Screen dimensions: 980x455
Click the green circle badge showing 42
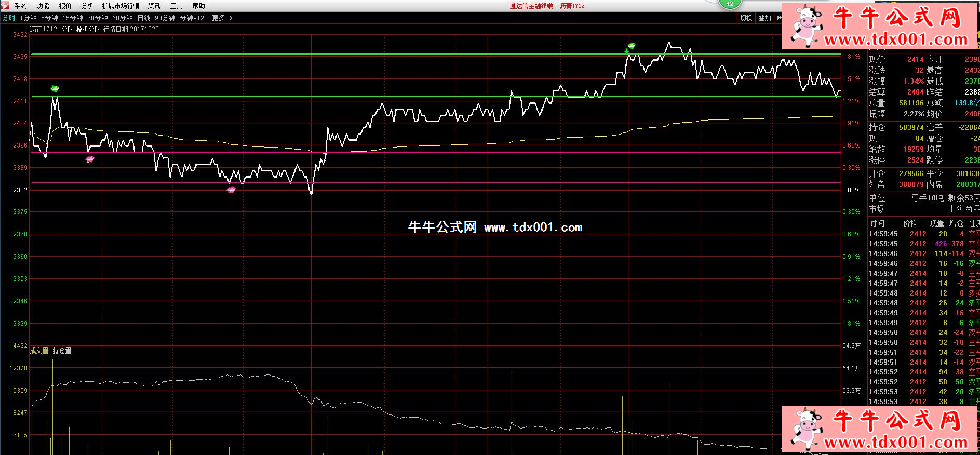(x=730, y=4)
